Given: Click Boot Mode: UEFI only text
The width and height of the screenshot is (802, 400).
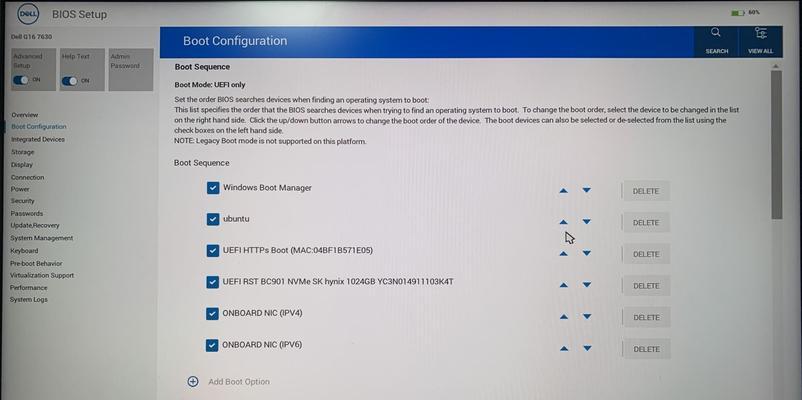Looking at the screenshot, I should pyautogui.click(x=210, y=85).
